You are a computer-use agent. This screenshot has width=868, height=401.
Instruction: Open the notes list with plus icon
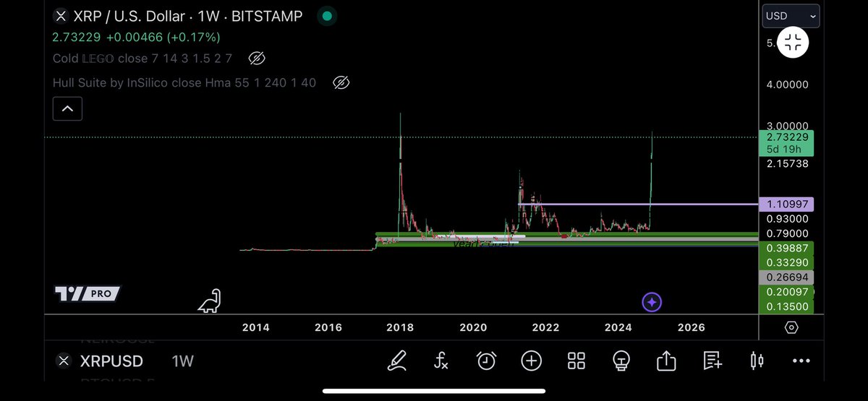point(712,361)
